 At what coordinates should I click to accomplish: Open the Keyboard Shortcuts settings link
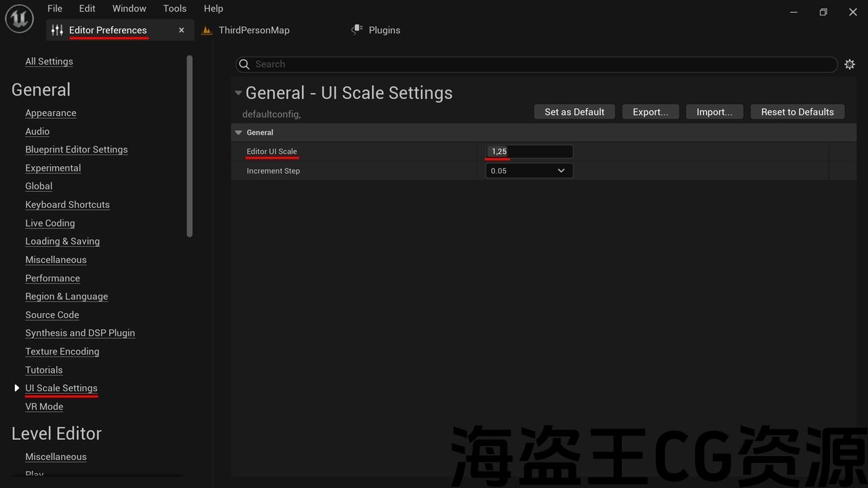pos(67,205)
